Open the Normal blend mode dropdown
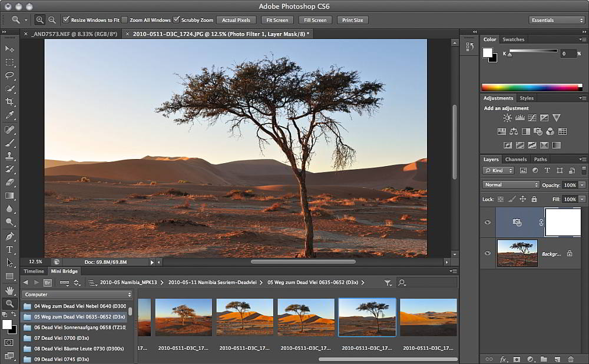589x364 pixels. pos(510,185)
